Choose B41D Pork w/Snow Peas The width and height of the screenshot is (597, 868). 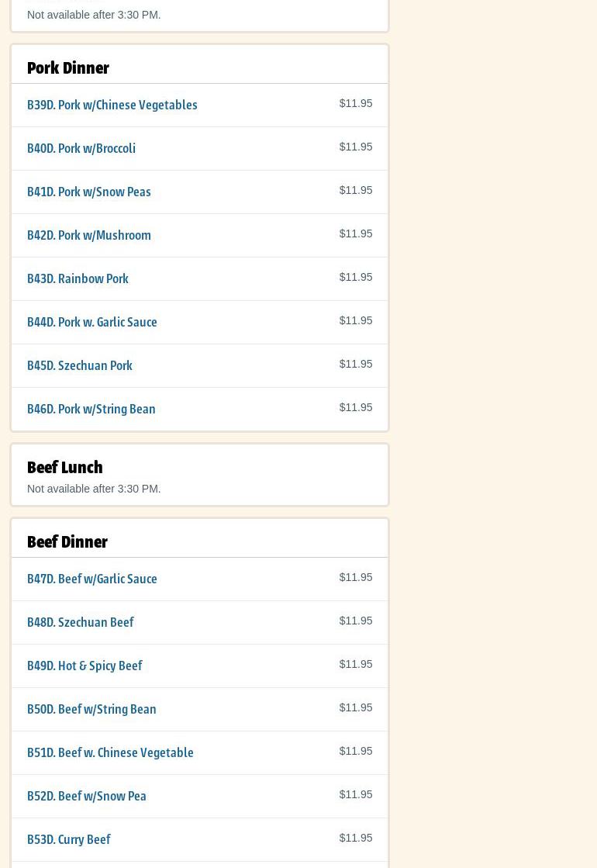[x=89, y=192]
